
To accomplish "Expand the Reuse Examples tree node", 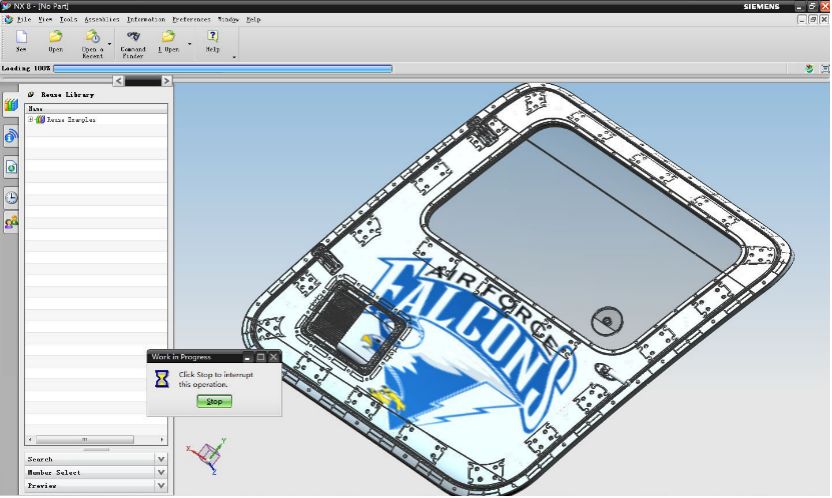I will tap(31, 120).
